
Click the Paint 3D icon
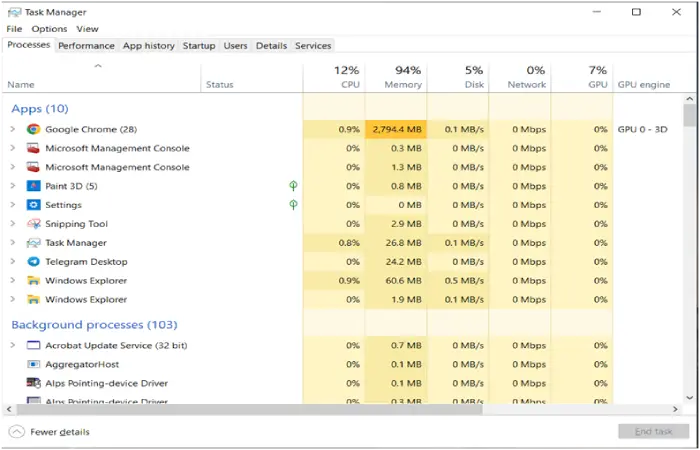click(x=33, y=186)
